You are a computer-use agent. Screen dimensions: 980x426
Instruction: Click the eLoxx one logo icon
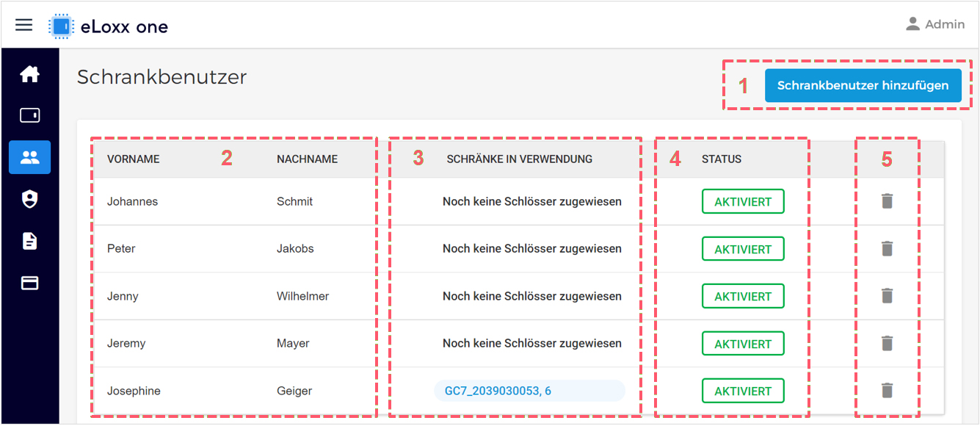tap(61, 26)
